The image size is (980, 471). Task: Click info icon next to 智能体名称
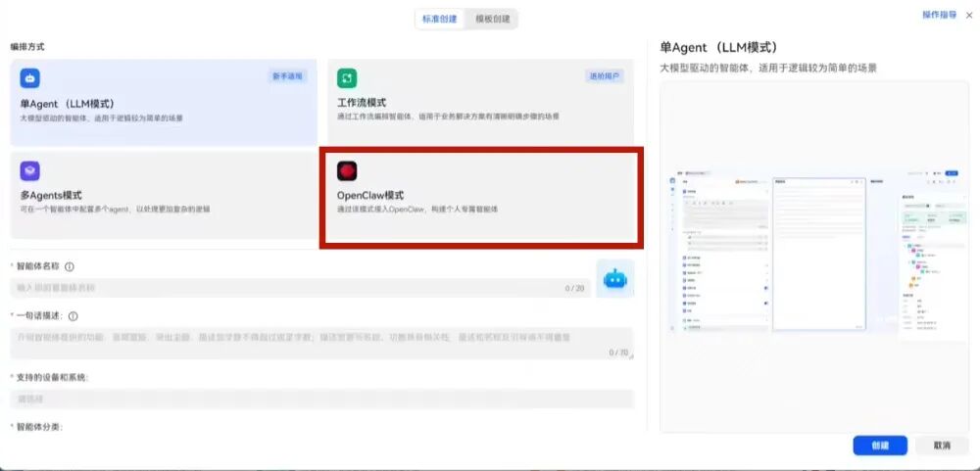[70, 266]
